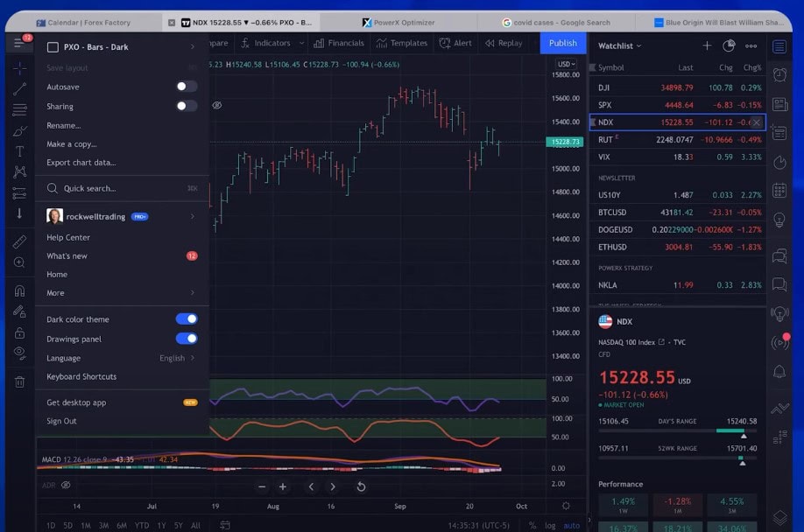Reset the chart view

(x=361, y=486)
